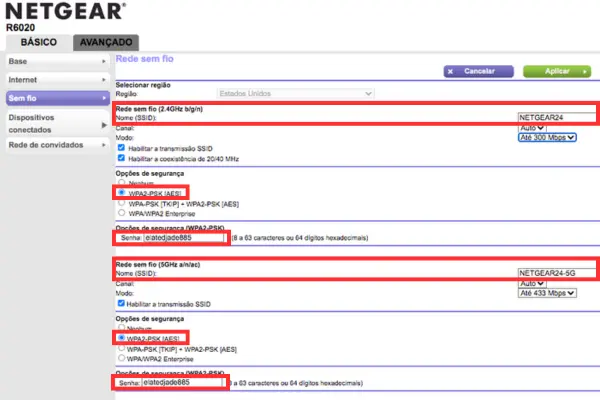
Task: Select the Internet sidebar item
Action: [x=58, y=80]
